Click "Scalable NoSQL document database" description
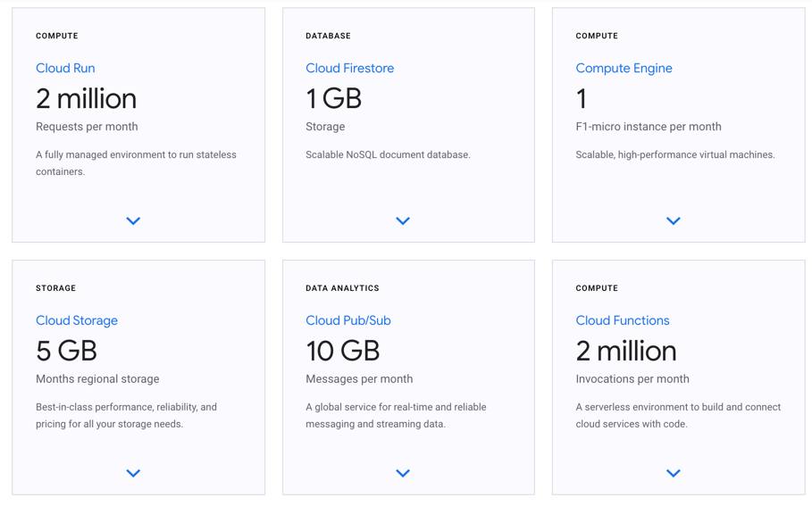This screenshot has width=812, height=506. [388, 154]
